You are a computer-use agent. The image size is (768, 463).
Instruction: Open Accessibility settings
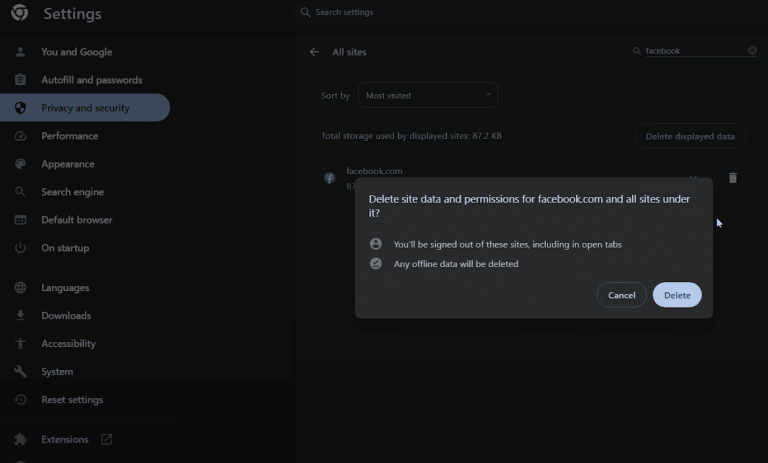coord(68,343)
